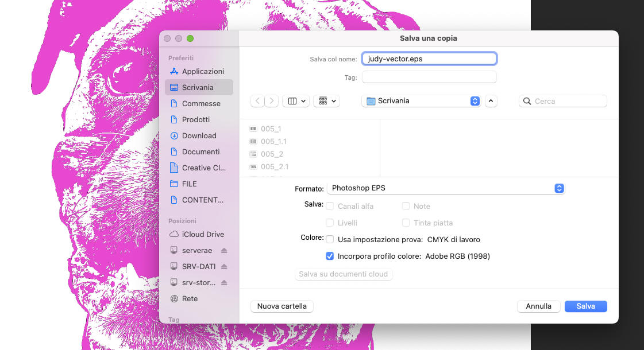The width and height of the screenshot is (644, 350).
Task: Select Commesse in the Preferiti list
Action: 201,104
